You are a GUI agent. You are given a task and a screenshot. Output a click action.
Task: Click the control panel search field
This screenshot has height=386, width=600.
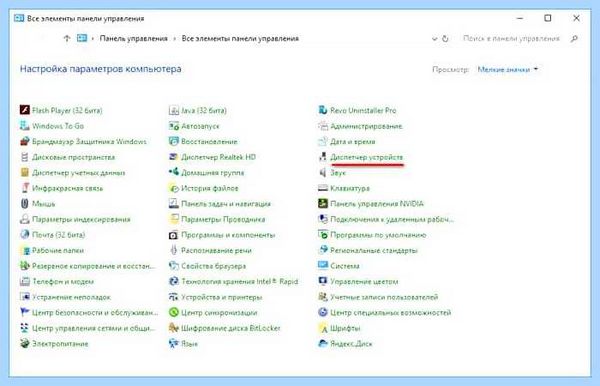[x=511, y=39]
